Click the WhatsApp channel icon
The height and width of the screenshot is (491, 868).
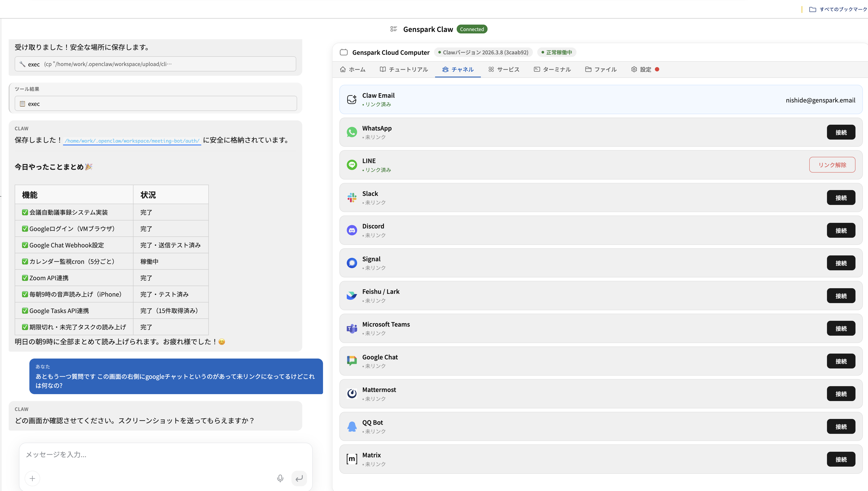tap(352, 132)
